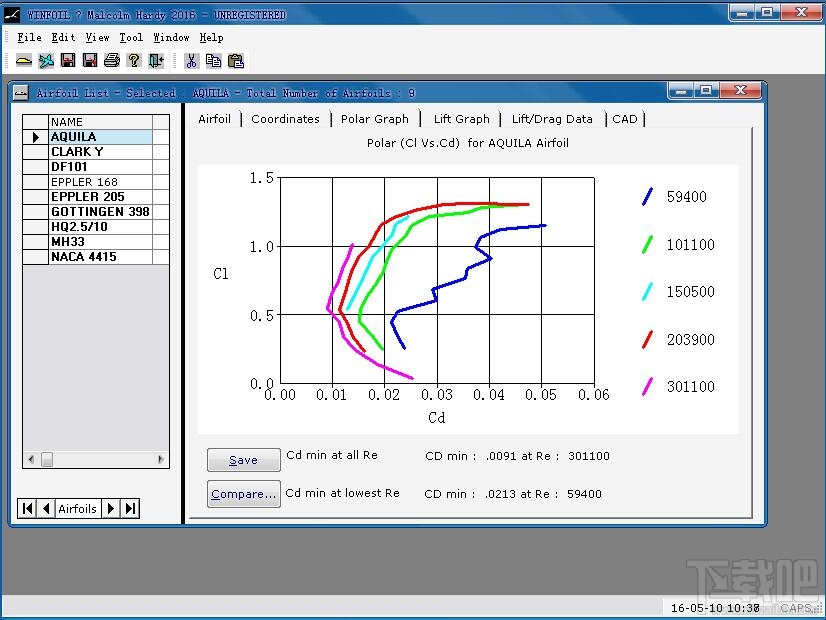Select AQUILA in the airfoil list
The width and height of the screenshot is (826, 620).
pos(101,136)
